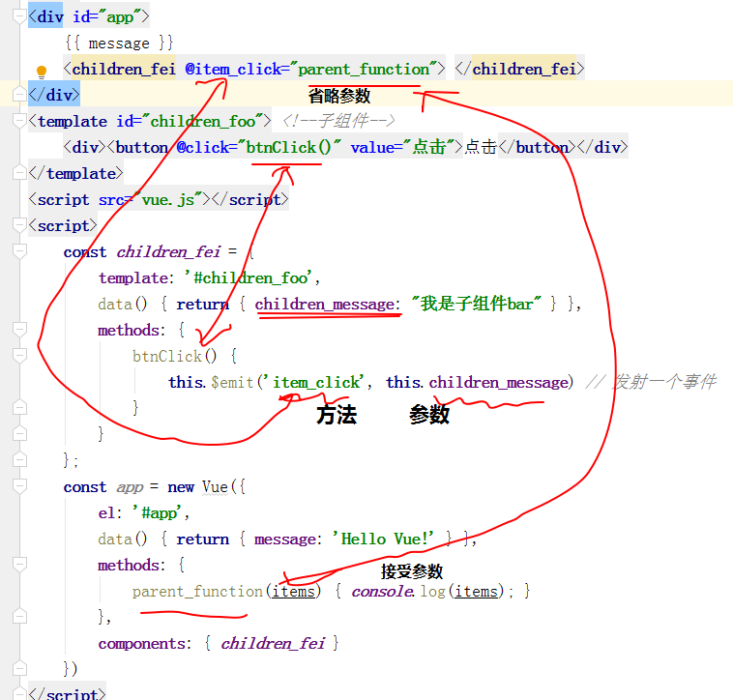Click parent_function method definition name
Screen dimensions: 733x700
point(197,592)
